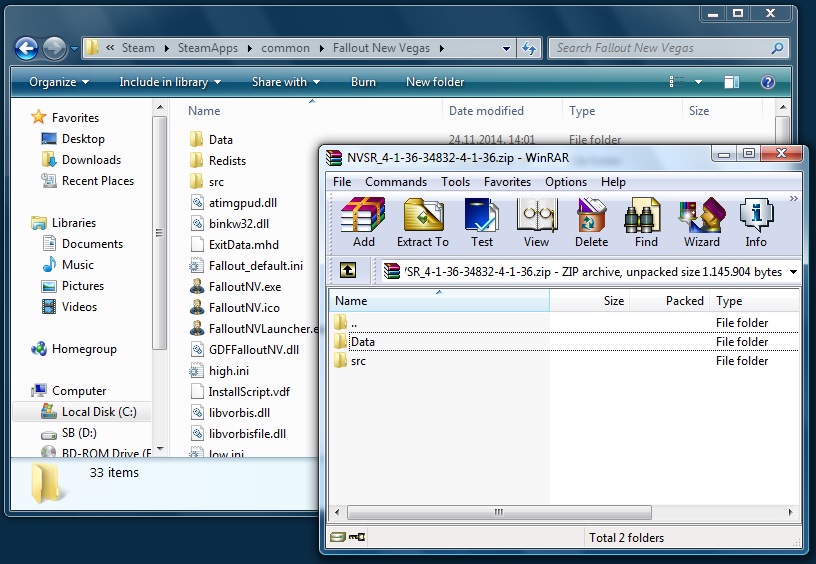Screen dimensions: 816x564
Task: Select Homegroup in sidebar
Action: (x=84, y=349)
